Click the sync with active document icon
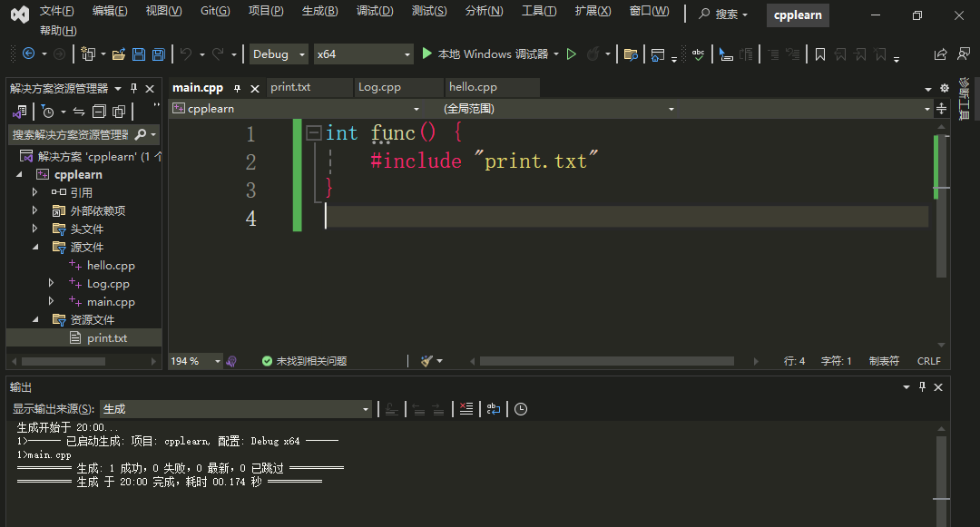Image resolution: width=980 pixels, height=527 pixels. tap(79, 112)
